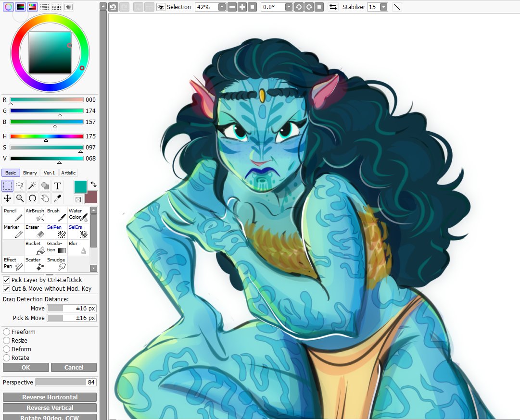The width and height of the screenshot is (520, 420).
Task: Select the Lasso tool
Action: pyautogui.click(x=20, y=186)
